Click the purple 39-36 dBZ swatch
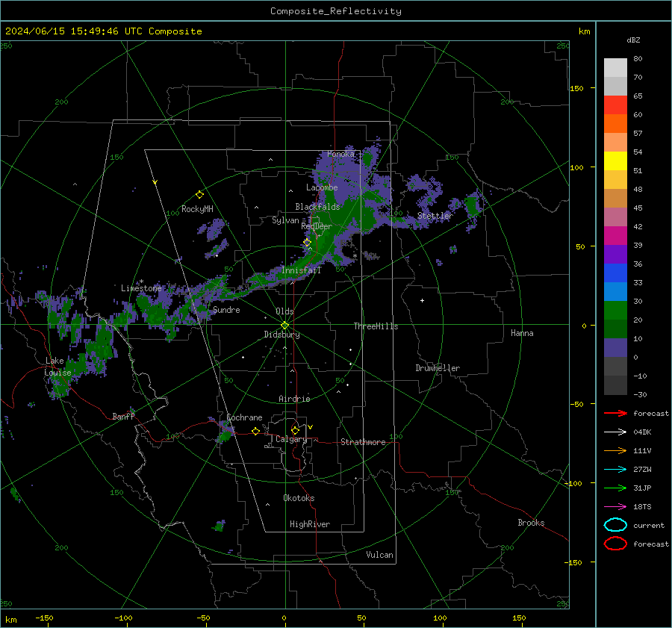This screenshot has width=672, height=628. [x=615, y=254]
